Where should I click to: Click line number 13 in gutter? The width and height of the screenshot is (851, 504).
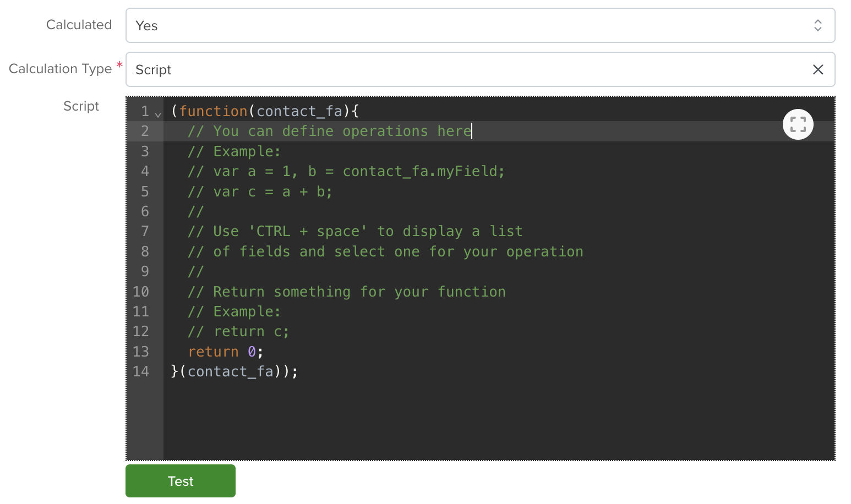point(141,352)
